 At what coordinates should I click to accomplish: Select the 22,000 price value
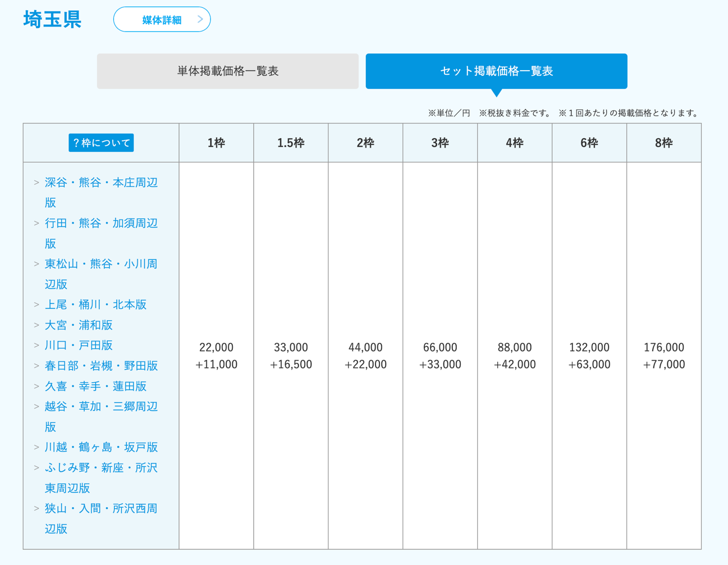(x=216, y=348)
